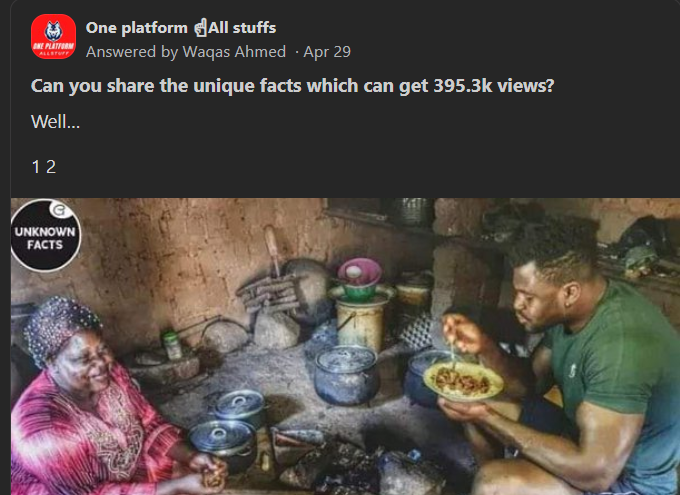Viewport: 680px width, 495px height.
Task: Open the question about 395.3k views
Action: coord(293,85)
